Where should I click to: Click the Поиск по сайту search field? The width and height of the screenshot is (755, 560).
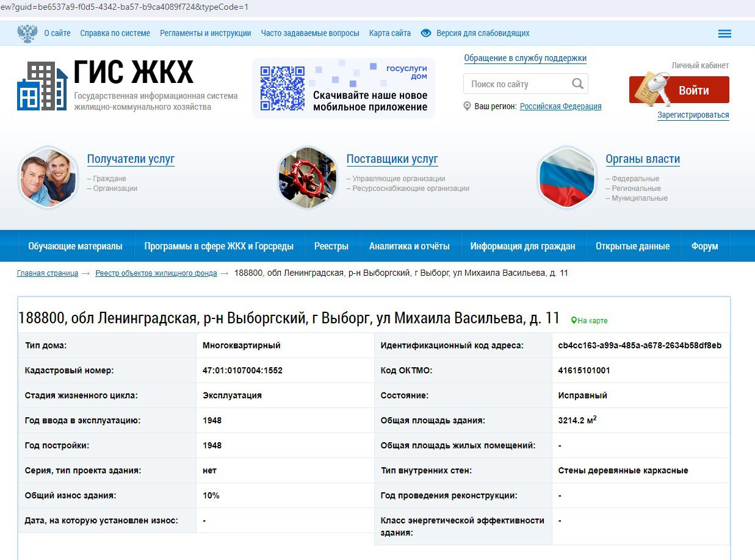coord(518,84)
